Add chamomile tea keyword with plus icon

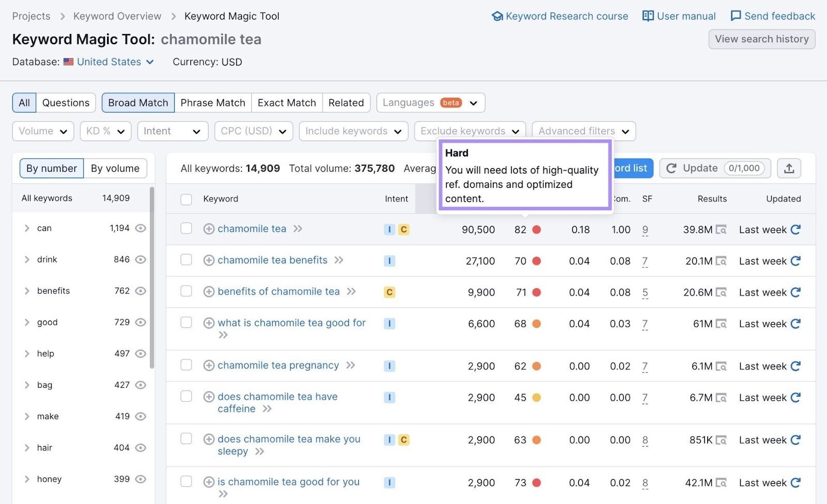(209, 229)
